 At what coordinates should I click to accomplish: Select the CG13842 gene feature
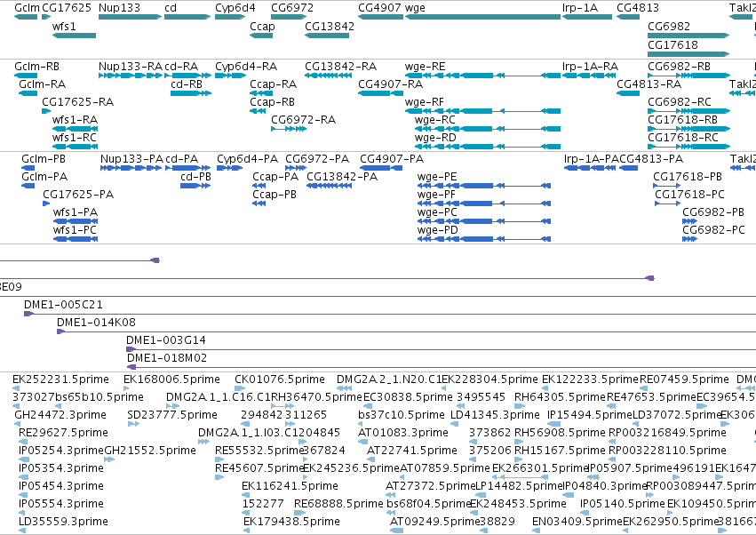[x=326, y=36]
